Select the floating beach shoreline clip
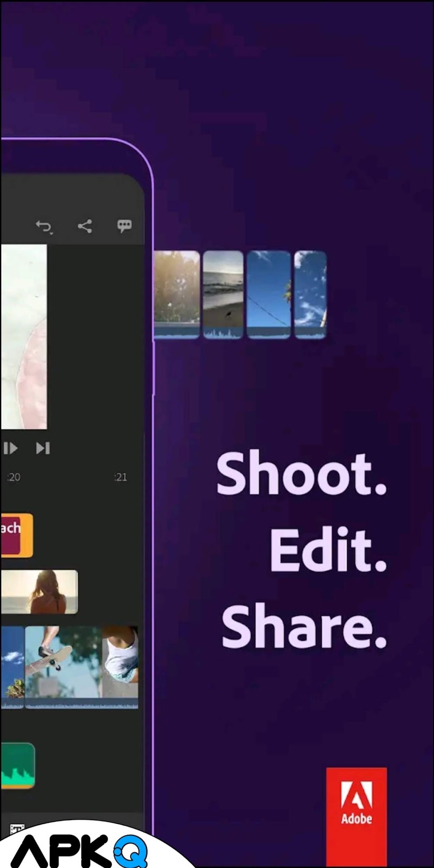This screenshot has width=434, height=868. [x=223, y=295]
